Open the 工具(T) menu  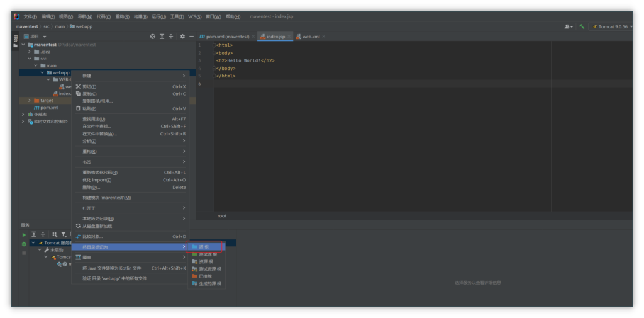coord(177,17)
